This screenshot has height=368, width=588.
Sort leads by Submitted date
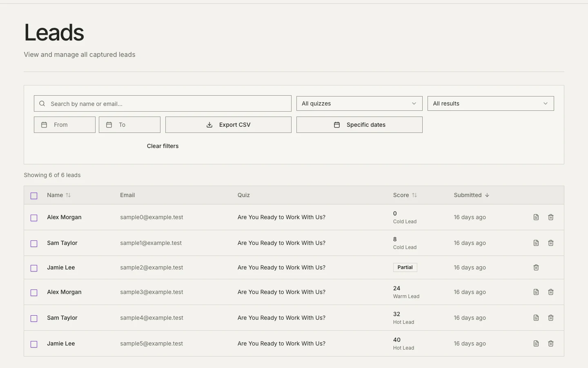472,195
